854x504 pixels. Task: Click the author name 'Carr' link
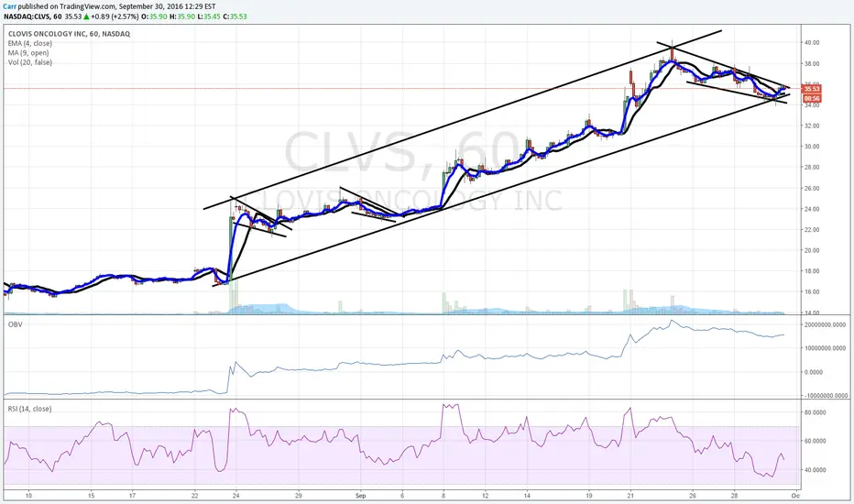coord(9,6)
